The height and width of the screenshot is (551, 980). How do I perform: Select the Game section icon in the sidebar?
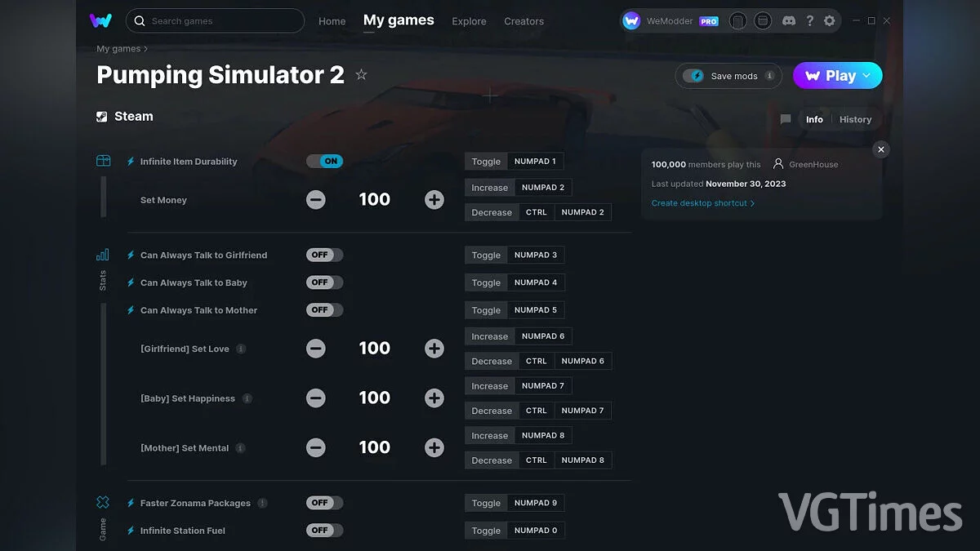[x=102, y=503]
